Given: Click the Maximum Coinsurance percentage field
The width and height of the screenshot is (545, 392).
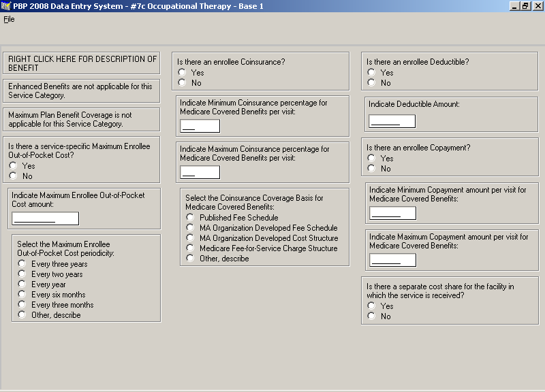Looking at the screenshot, I should pos(200,172).
